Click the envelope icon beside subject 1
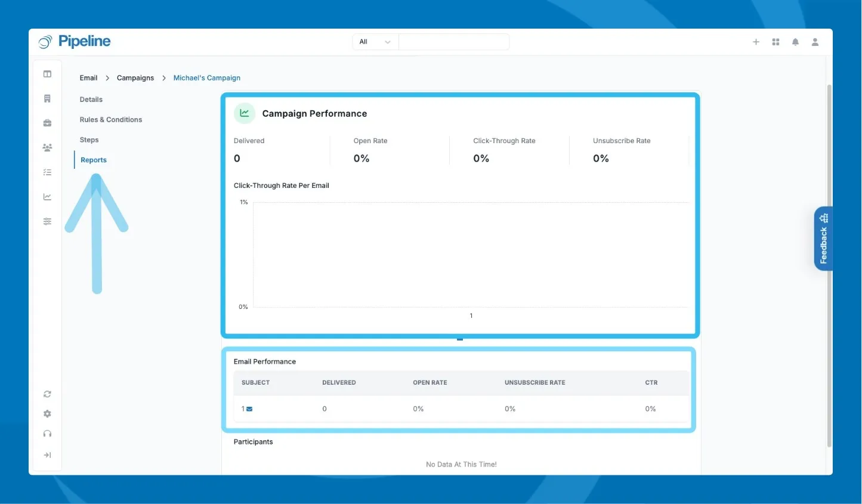The height and width of the screenshot is (504, 862). tap(249, 409)
